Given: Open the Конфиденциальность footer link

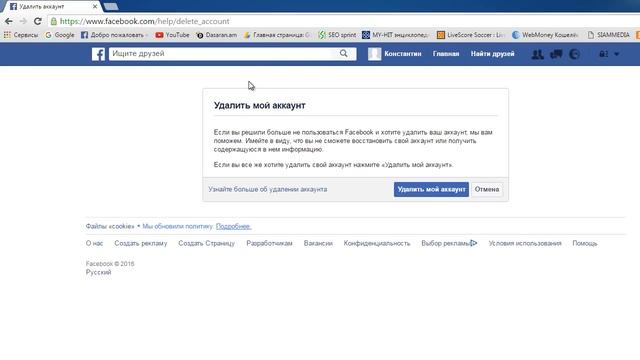Looking at the screenshot, I should tap(377, 243).
